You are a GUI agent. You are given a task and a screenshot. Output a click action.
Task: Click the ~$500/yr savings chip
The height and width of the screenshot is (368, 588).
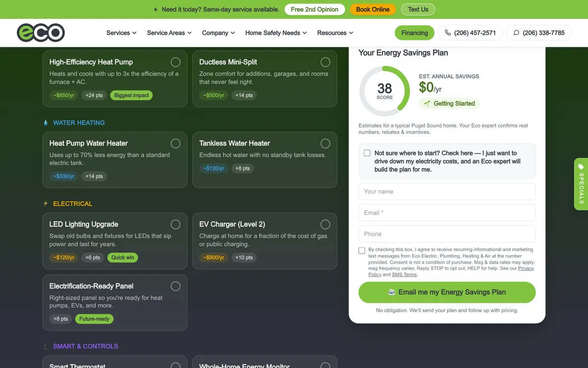tap(214, 95)
